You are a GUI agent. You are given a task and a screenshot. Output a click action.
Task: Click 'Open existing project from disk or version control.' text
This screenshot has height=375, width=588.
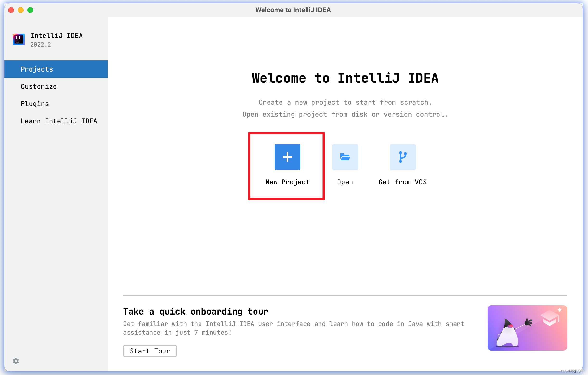(x=345, y=114)
